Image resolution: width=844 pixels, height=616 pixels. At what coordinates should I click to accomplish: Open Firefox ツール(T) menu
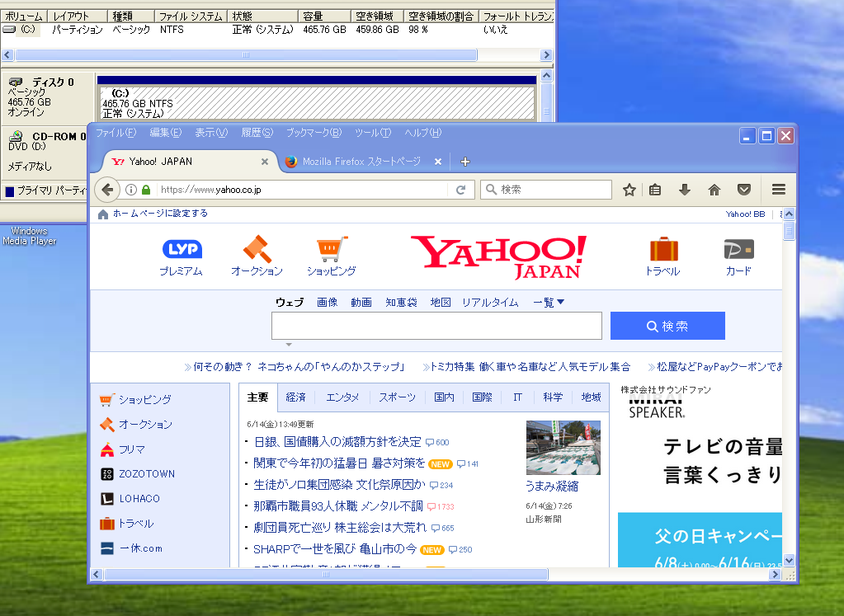point(372,132)
